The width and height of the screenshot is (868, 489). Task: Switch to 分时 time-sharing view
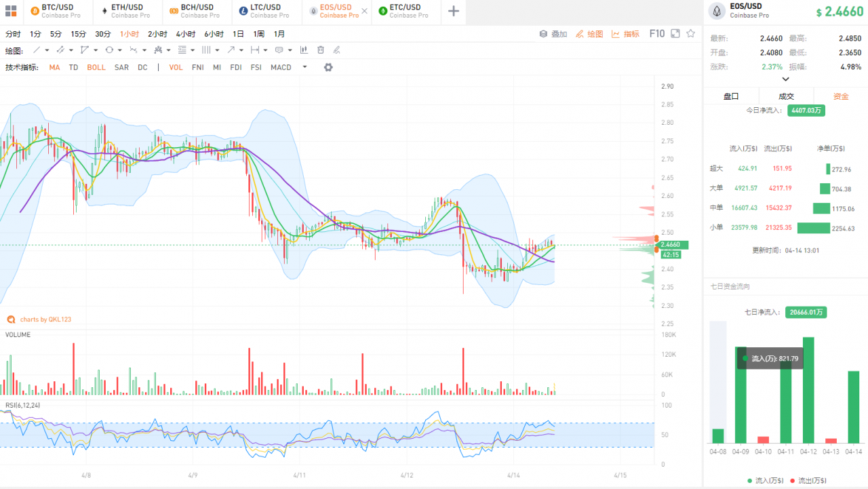[13, 34]
